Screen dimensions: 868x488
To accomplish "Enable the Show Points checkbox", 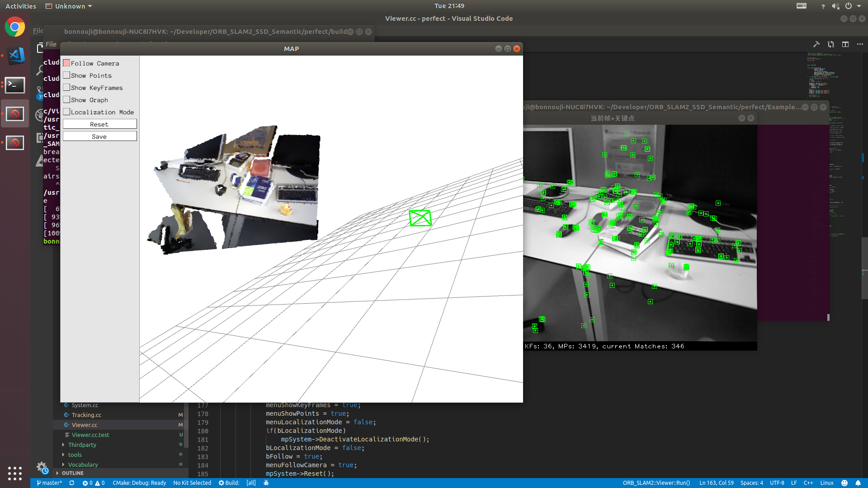I will pos(66,75).
